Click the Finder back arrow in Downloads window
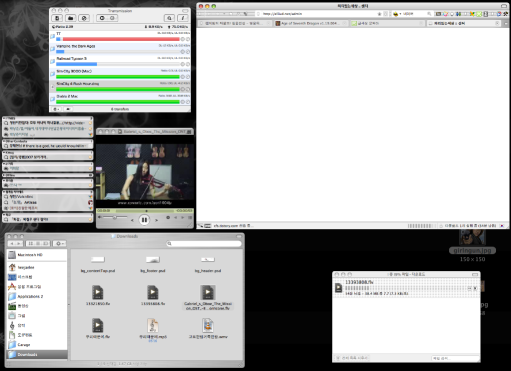The width and height of the screenshot is (511, 371). point(12,244)
